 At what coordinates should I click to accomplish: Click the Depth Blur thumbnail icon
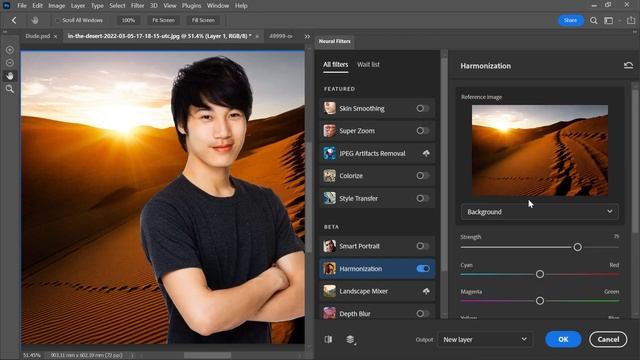329,313
